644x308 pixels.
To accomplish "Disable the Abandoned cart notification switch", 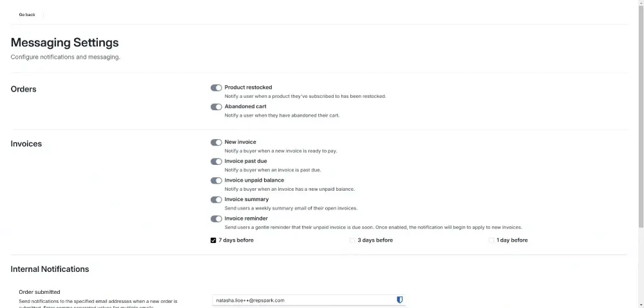I will click(x=216, y=107).
